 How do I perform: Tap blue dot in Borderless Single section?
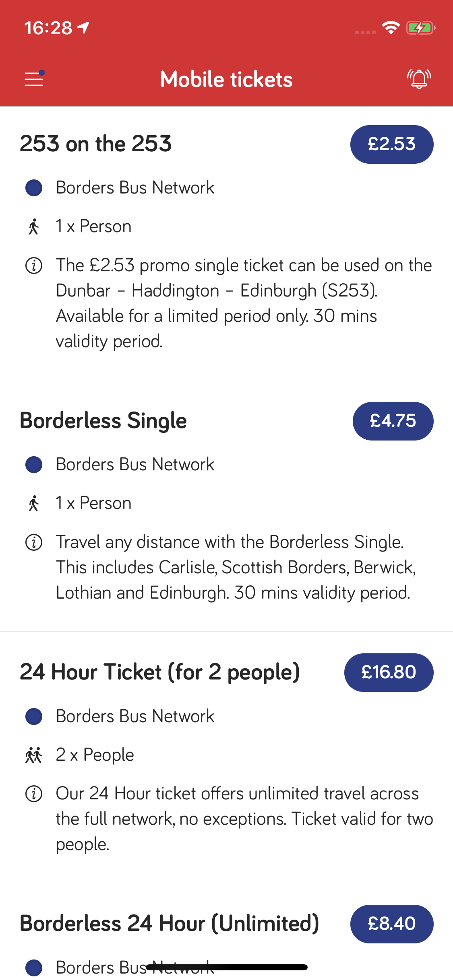pos(34,465)
